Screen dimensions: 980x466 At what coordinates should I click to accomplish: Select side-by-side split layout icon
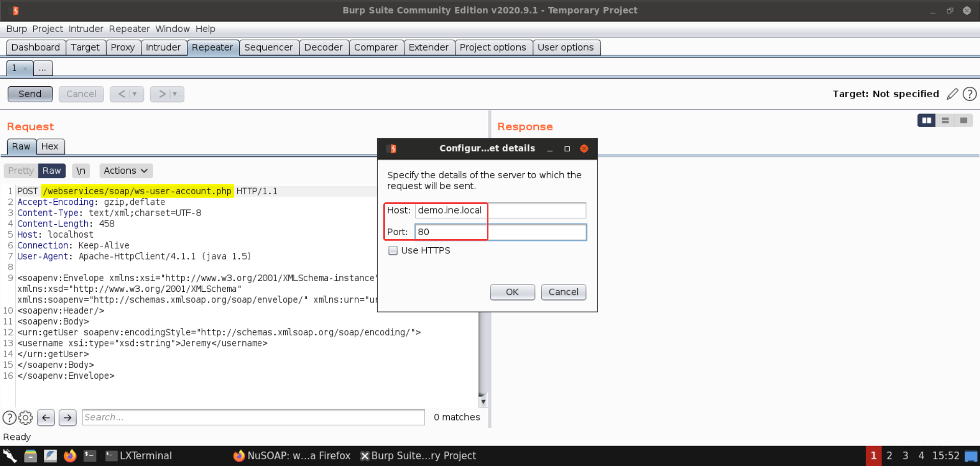tap(926, 121)
